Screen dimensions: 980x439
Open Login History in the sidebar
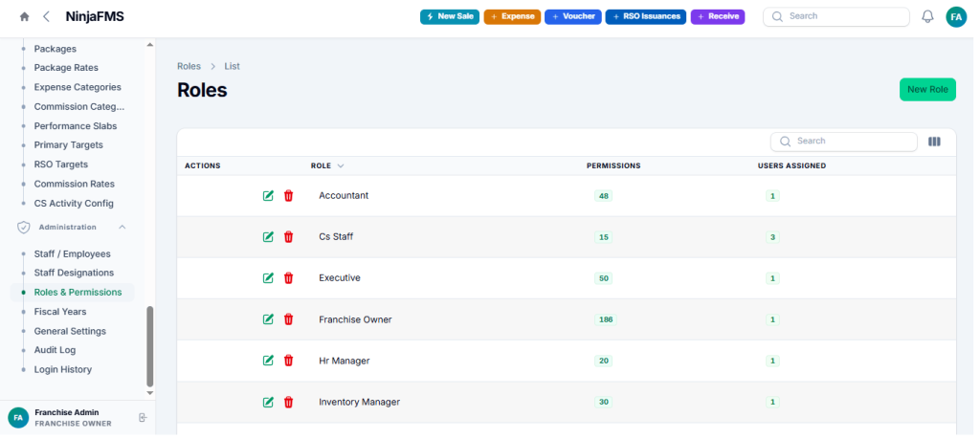[x=63, y=370]
